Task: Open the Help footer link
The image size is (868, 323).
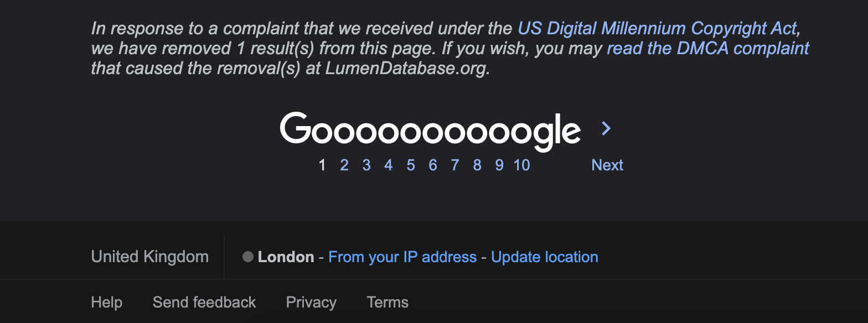Action: point(106,303)
